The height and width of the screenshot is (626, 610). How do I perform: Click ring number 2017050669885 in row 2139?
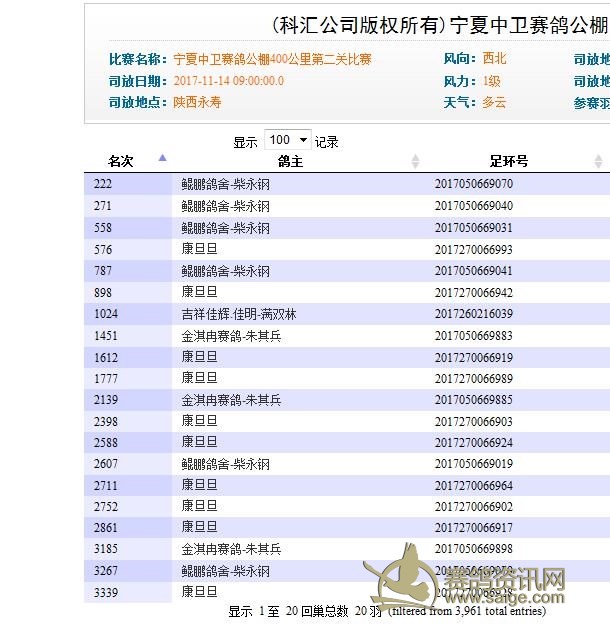[x=474, y=400]
